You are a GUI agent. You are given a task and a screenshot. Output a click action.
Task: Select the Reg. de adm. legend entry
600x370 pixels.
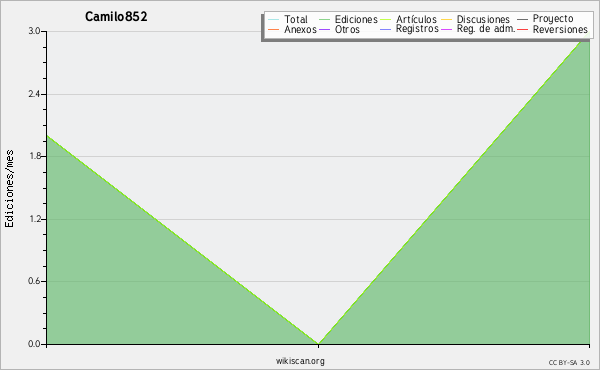(x=478, y=29)
